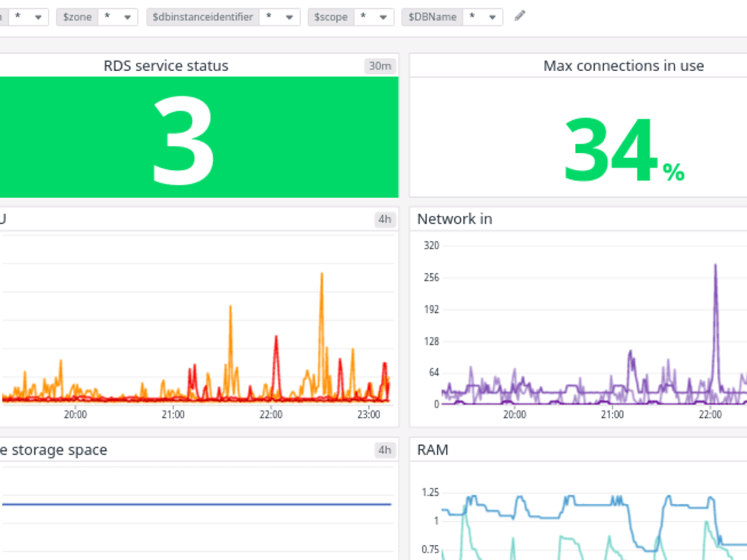Select the storage space graph title
The image size is (747, 560).
pos(53,450)
